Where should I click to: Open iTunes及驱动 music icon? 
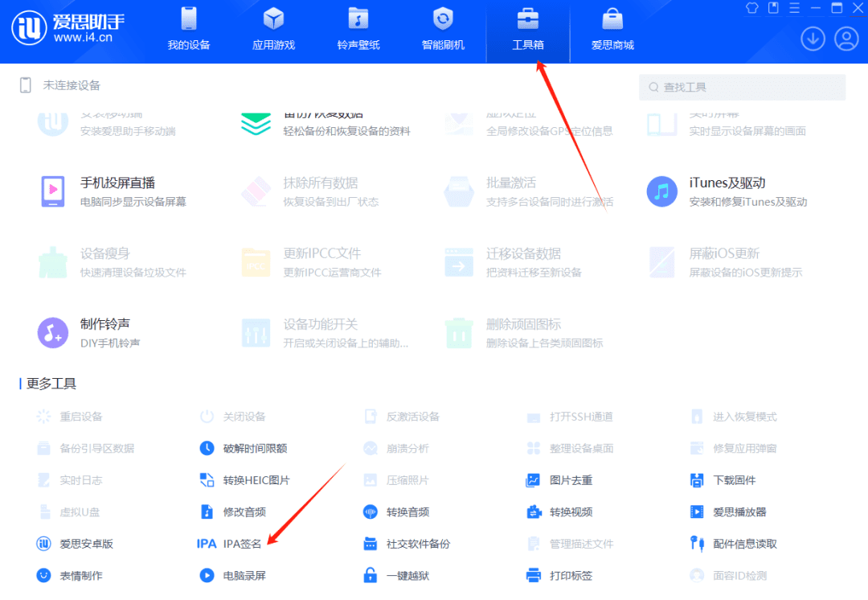[661, 191]
